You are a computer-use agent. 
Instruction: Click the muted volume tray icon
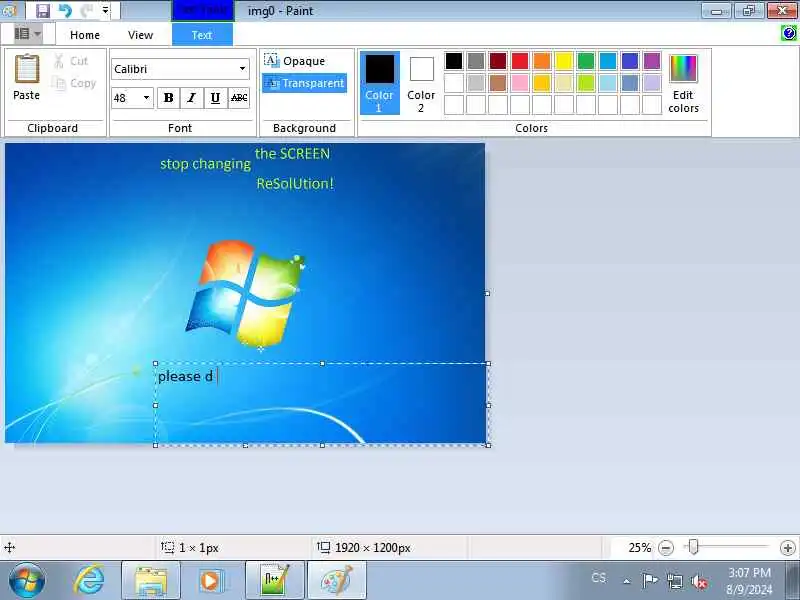[x=699, y=582]
